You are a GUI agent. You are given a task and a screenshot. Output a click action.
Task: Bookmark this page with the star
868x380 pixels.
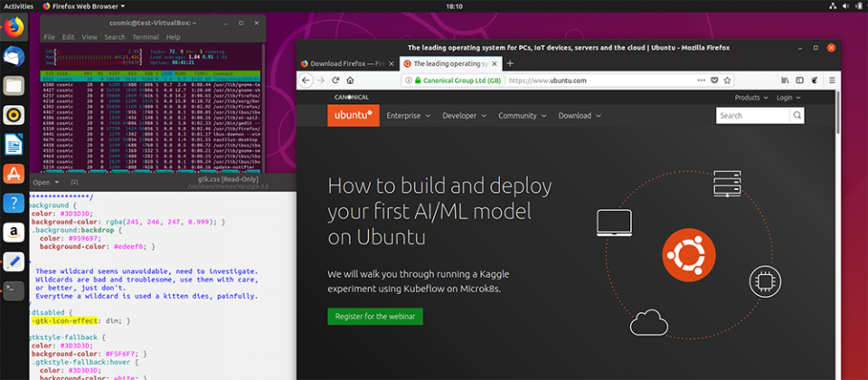727,81
